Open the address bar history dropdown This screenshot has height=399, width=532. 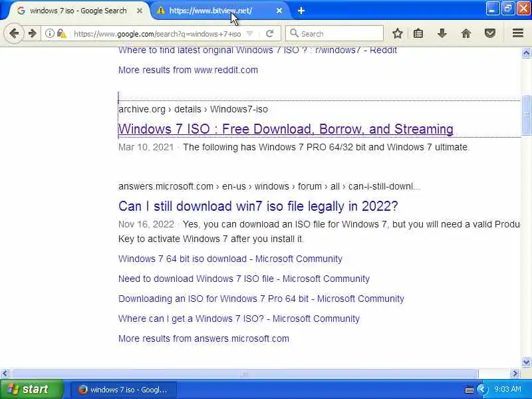point(250,34)
